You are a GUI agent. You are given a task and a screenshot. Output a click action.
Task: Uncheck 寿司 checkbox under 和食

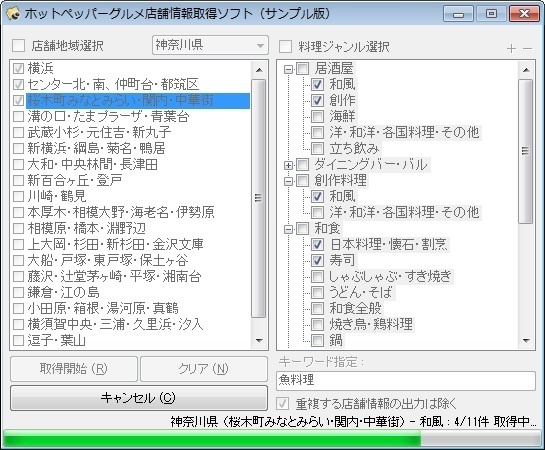tap(317, 260)
